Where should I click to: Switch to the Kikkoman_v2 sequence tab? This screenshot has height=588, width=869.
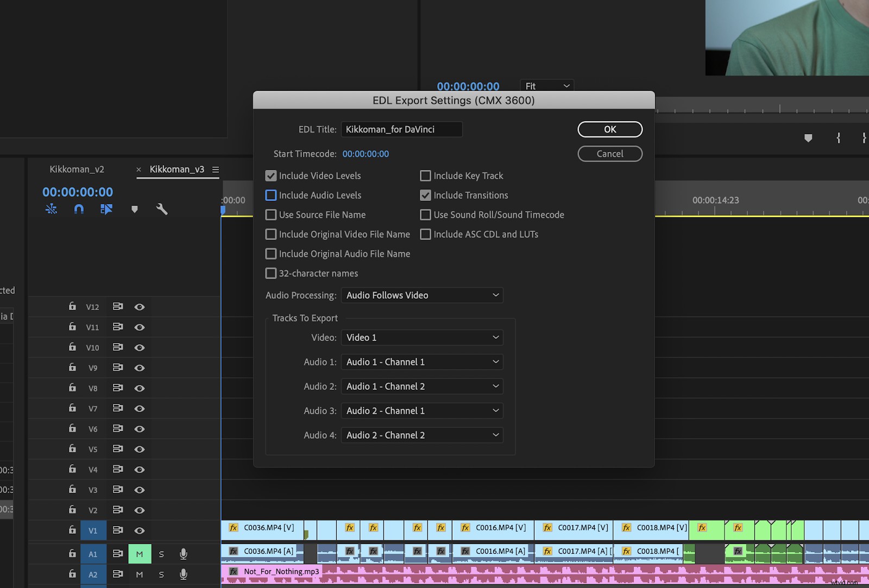[x=77, y=169]
